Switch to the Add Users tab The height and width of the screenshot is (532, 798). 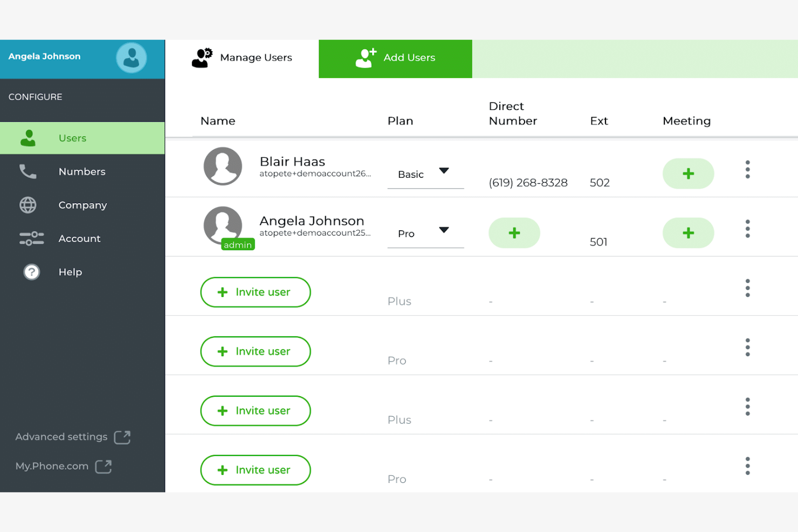click(395, 58)
